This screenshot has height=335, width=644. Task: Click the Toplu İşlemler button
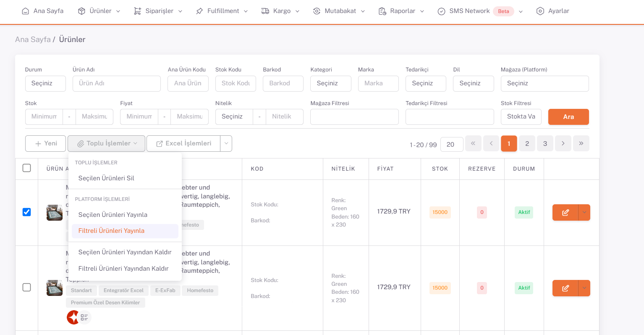[x=106, y=143]
